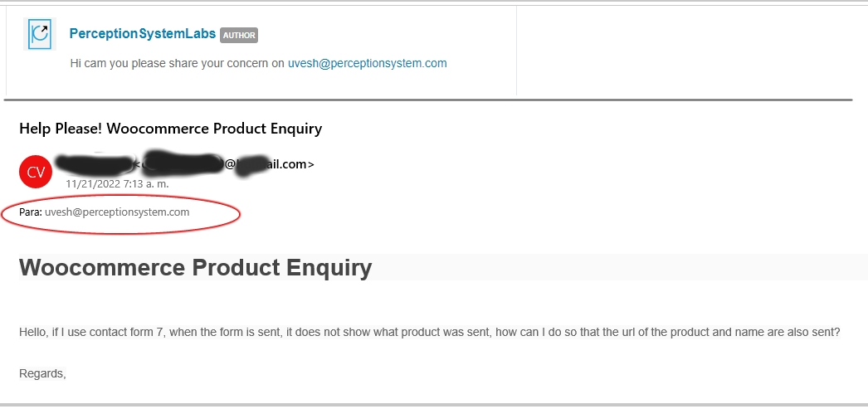
Task: Select the recipient address uvesh@perceptionsystem.com in the Para field
Action: tap(117, 212)
